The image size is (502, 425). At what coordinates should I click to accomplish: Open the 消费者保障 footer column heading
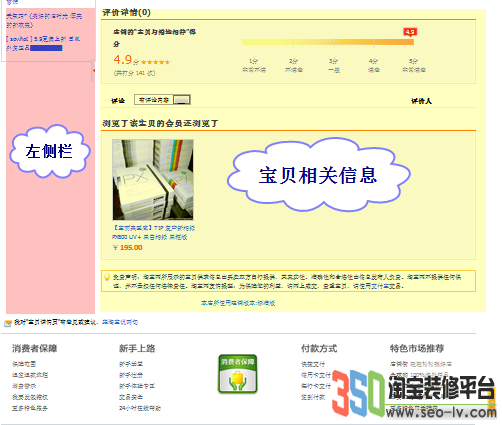(x=35, y=349)
